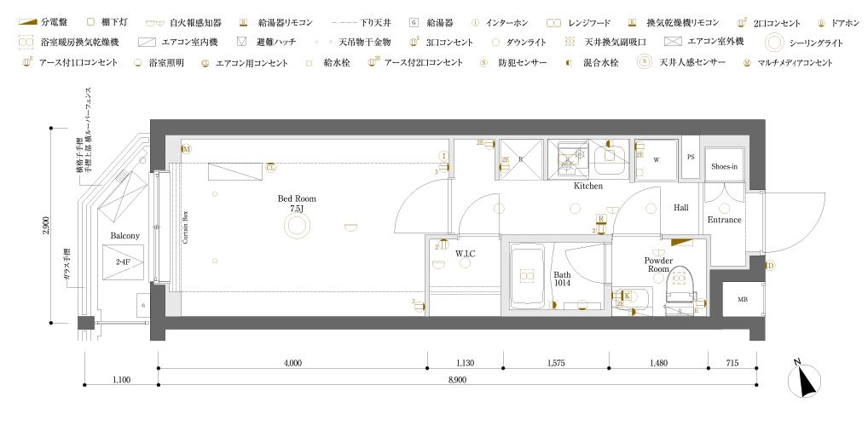Image resolution: width=868 pixels, height=437 pixels.
Task: Select the ceiling light in the Bed Room
Action: [297, 226]
